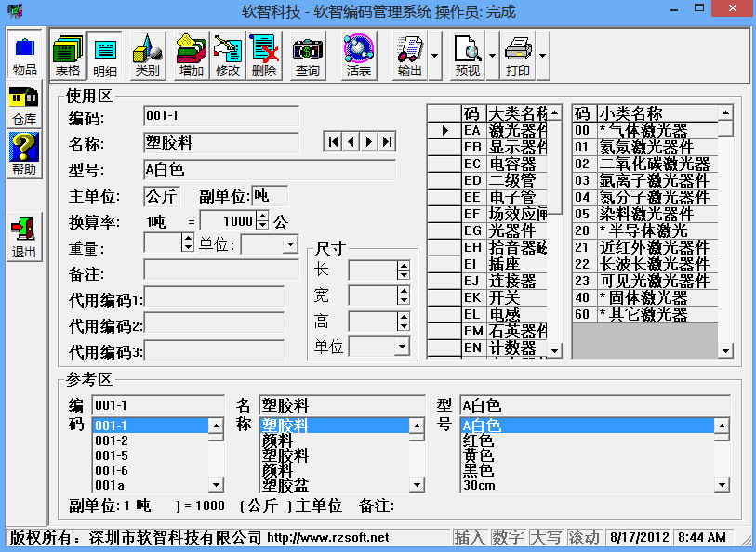Go to next record navigation arrow
The image size is (756, 552).
pyautogui.click(x=369, y=141)
